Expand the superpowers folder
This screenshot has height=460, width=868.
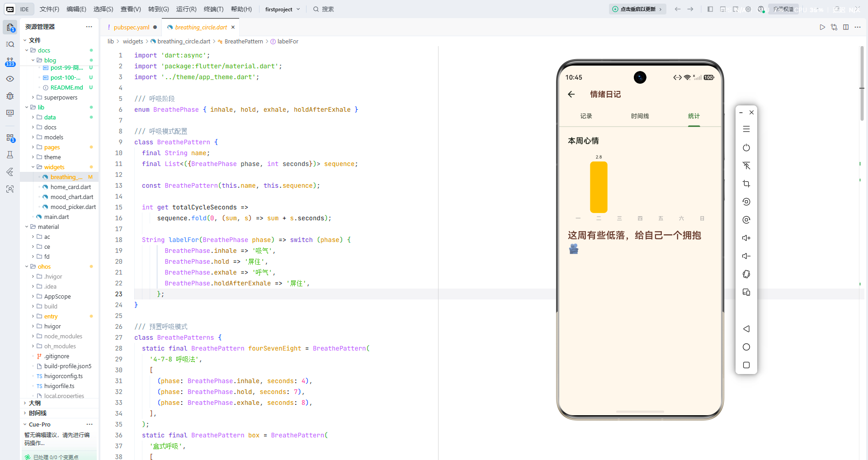[33, 97]
